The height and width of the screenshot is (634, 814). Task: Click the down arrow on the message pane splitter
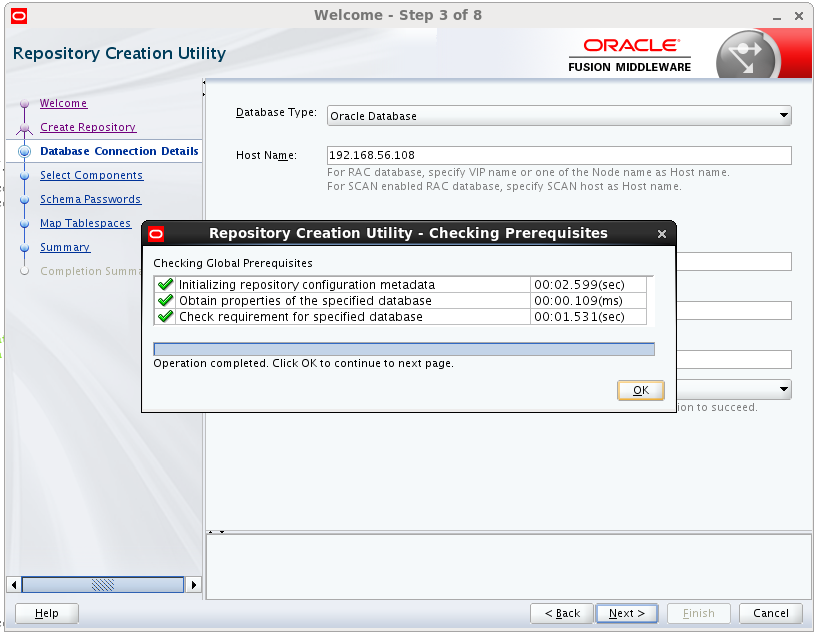point(222,532)
